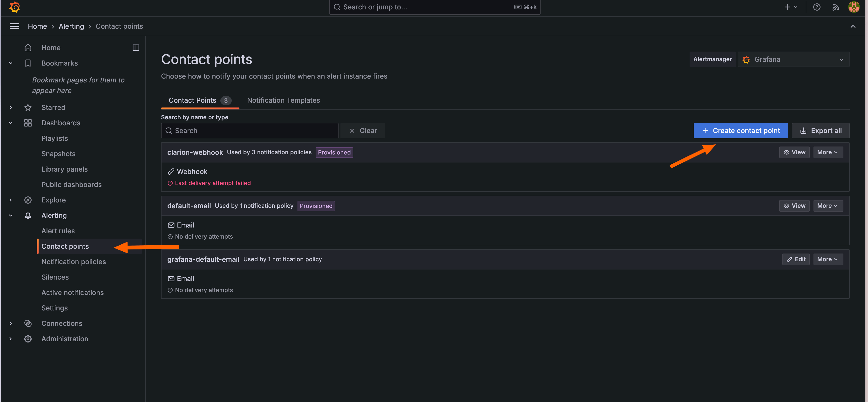Click the Connections icon in sidebar

28,324
